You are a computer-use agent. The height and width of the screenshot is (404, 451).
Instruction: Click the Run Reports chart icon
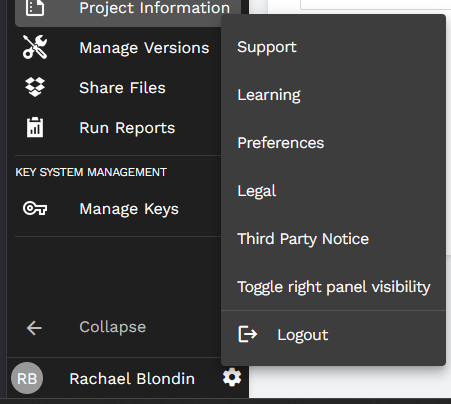(x=35, y=127)
